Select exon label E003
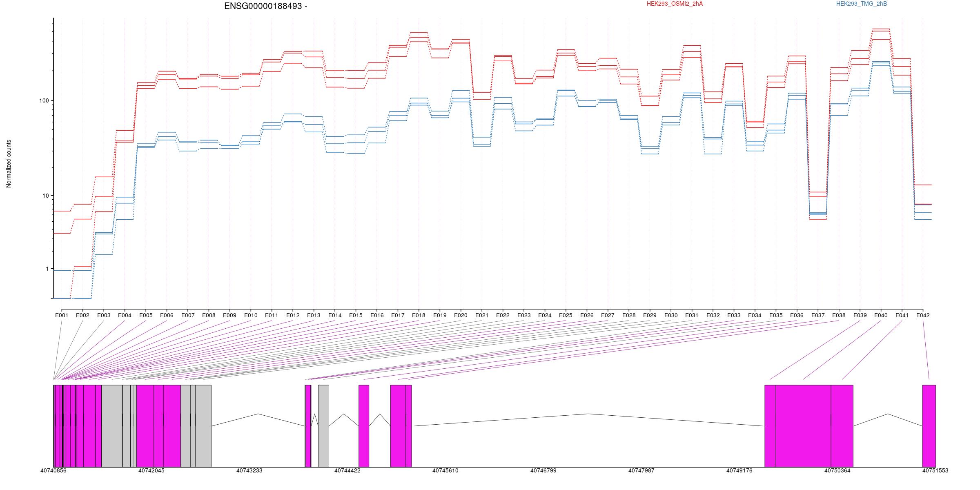Screen dimensions: 980x490 (x=104, y=315)
